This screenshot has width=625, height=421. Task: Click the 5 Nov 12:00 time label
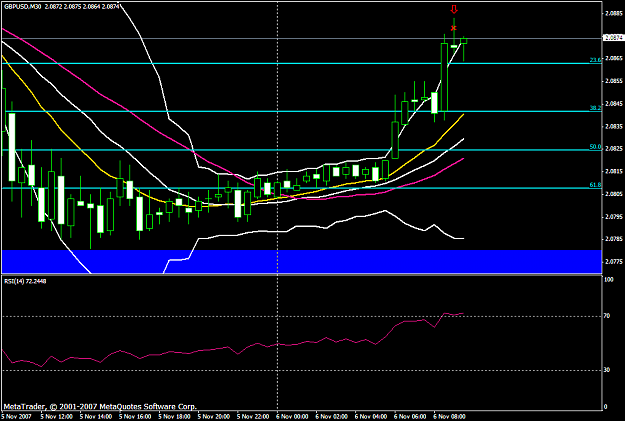click(x=56, y=417)
